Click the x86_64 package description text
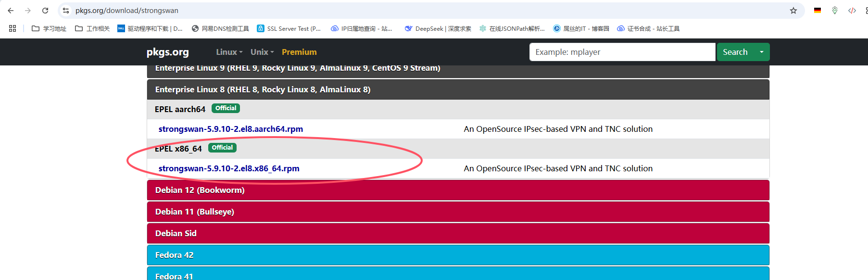 pos(558,168)
